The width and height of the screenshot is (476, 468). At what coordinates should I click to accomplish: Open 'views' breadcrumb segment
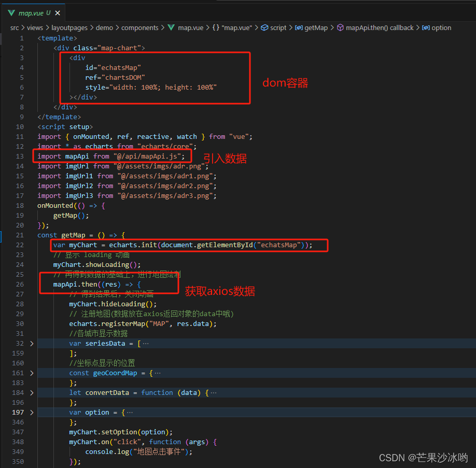pos(35,27)
